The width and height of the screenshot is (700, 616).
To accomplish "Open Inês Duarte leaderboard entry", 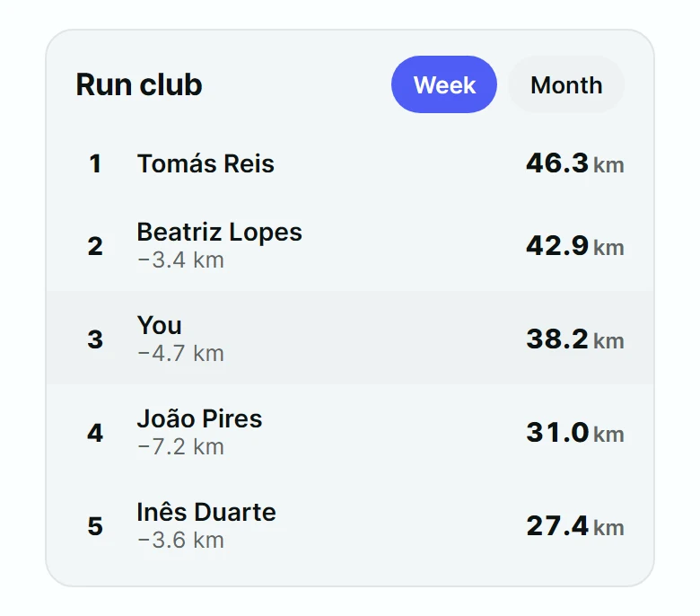I will (x=350, y=525).
